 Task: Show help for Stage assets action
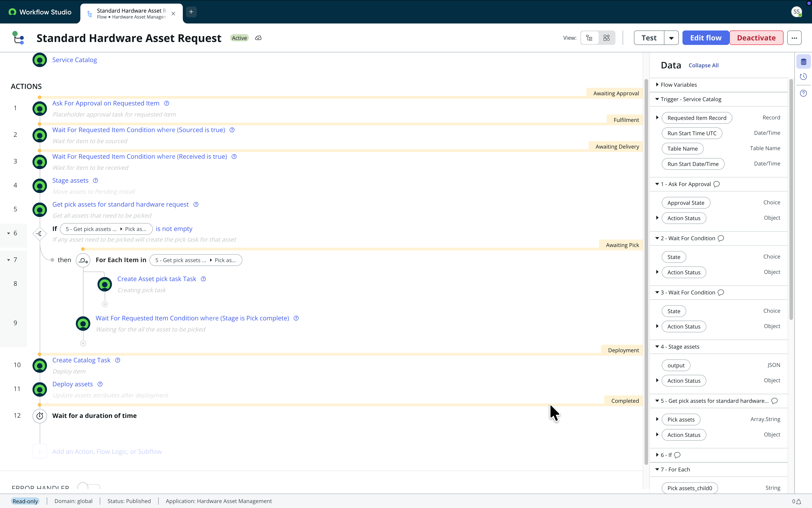coord(95,180)
